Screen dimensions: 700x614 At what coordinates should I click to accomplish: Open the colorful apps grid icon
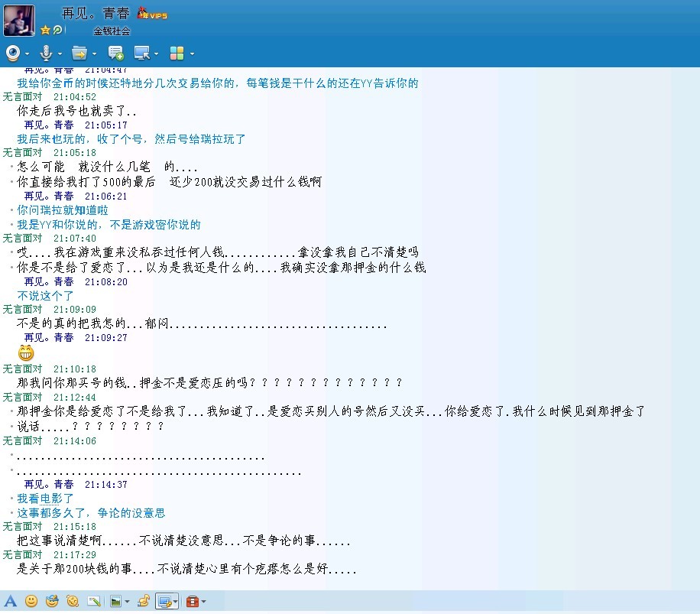(177, 54)
